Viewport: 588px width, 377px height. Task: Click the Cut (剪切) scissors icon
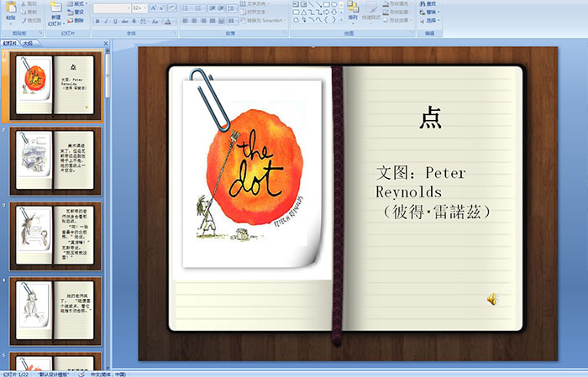(24, 3)
